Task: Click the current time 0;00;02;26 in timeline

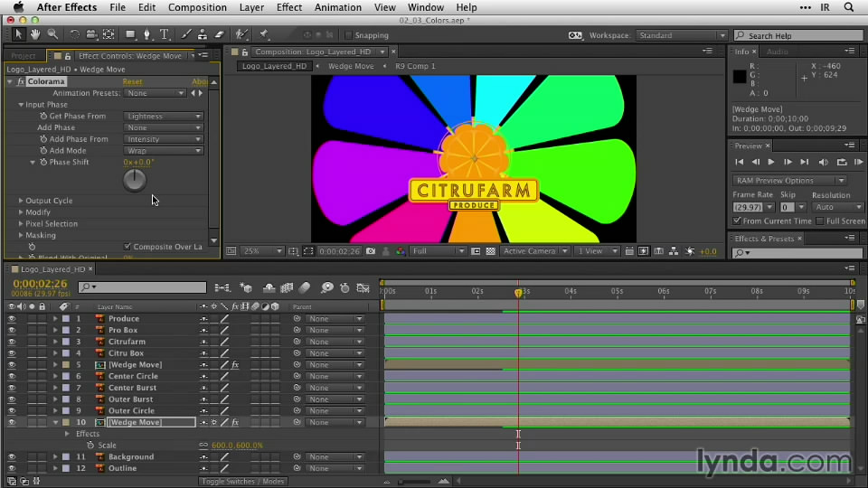Action: (40, 283)
